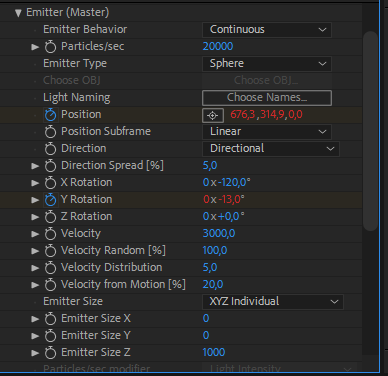Expand the Z Rotation property
This screenshot has height=376, width=388.
[x=35, y=217]
